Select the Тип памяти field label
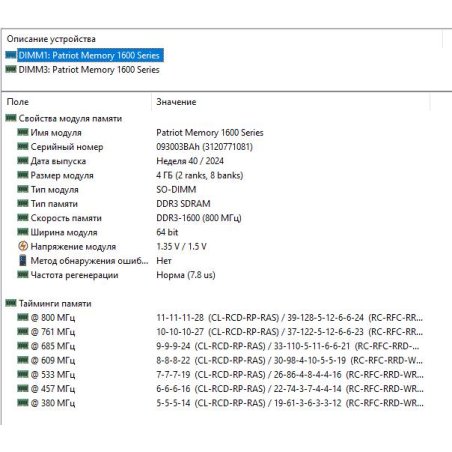452x452 pixels. click(x=54, y=204)
